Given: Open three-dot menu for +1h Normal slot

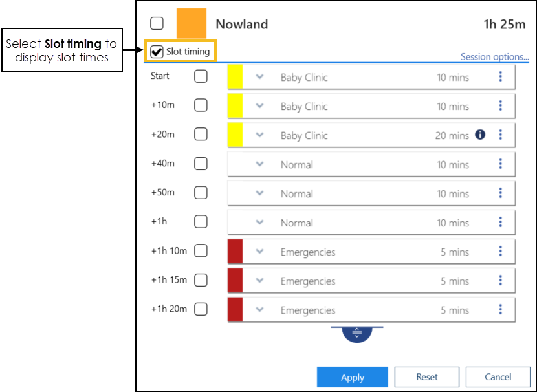Looking at the screenshot, I should [x=500, y=222].
